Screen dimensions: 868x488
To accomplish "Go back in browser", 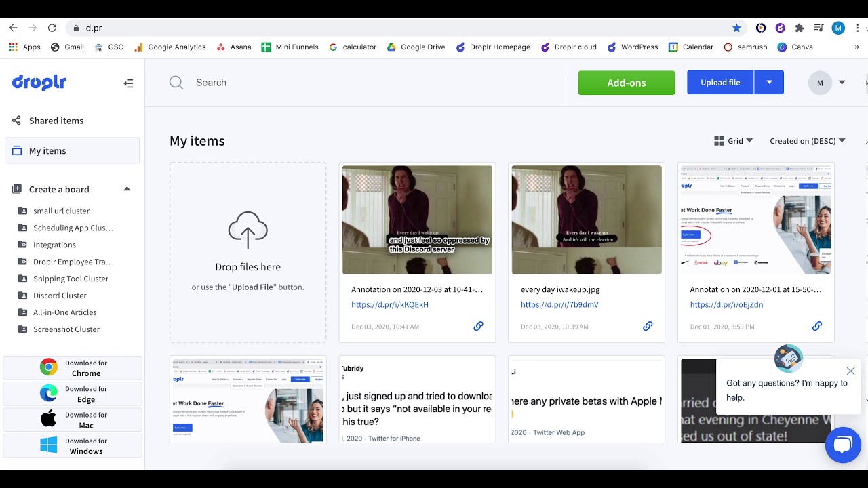I will 13,28.
